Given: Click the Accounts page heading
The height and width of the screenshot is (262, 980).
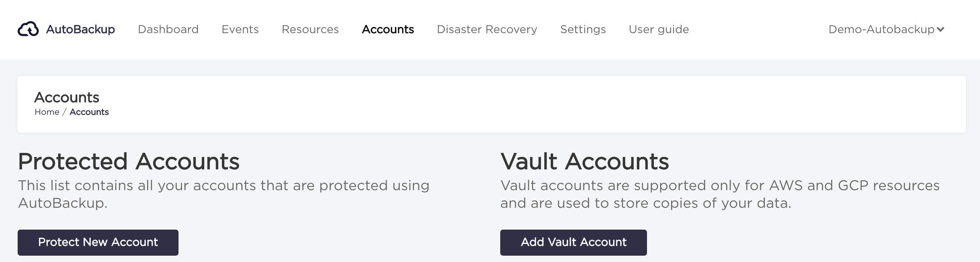Looking at the screenshot, I should (x=67, y=97).
